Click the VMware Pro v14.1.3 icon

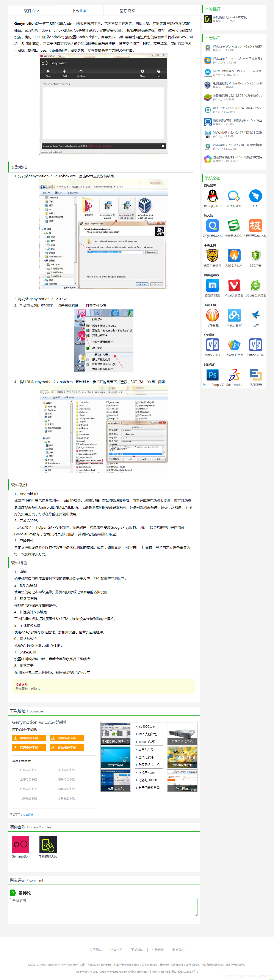coord(208,60)
